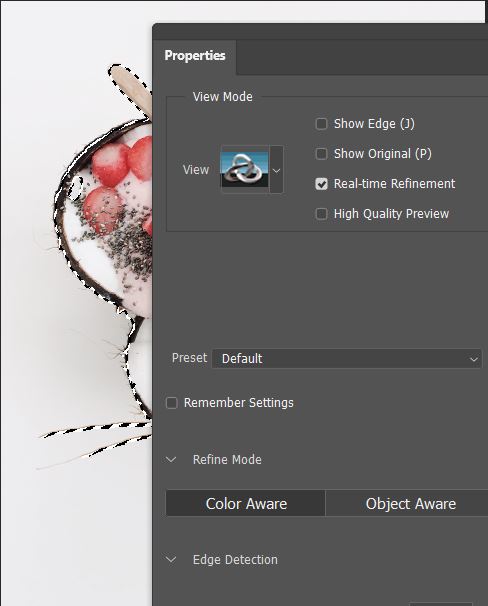Viewport: 488px width, 606px height.
Task: Click the wooden popsicle stick in the canvas
Action: pyautogui.click(x=131, y=89)
